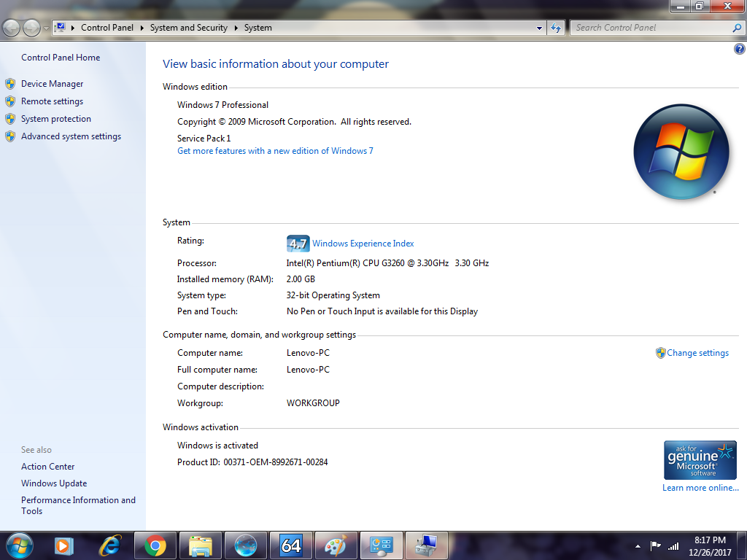Expand the Control Panel breadcrumb arrow

pyautogui.click(x=142, y=28)
